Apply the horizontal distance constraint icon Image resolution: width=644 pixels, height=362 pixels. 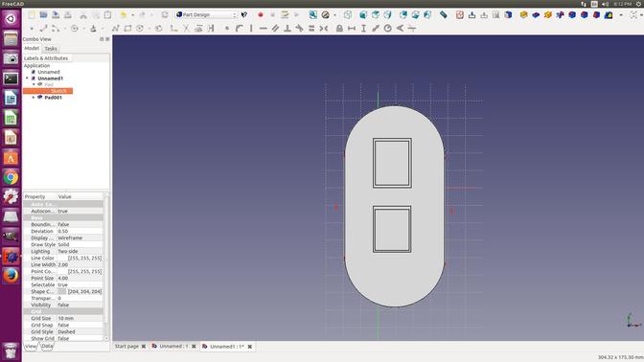tap(352, 29)
